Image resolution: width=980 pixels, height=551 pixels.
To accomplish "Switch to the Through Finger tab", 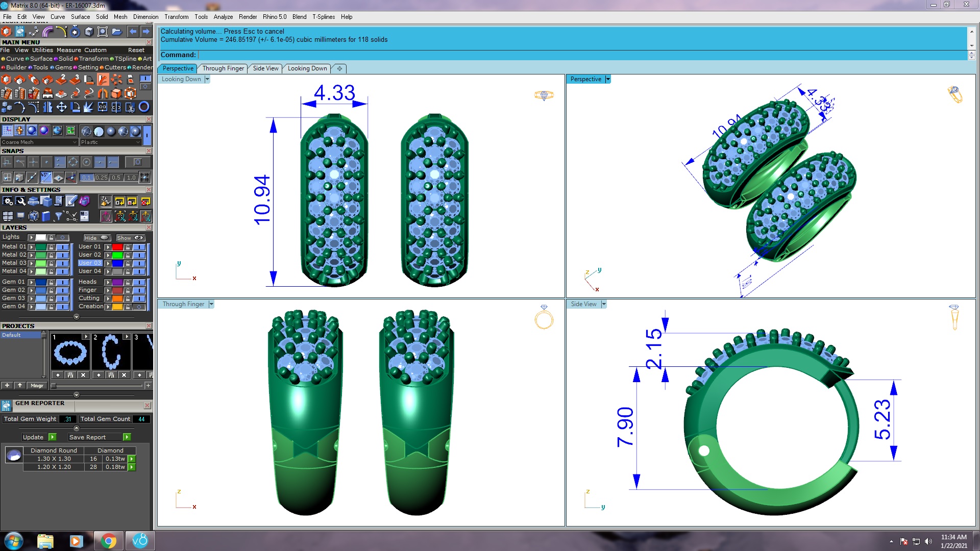I will [x=223, y=68].
